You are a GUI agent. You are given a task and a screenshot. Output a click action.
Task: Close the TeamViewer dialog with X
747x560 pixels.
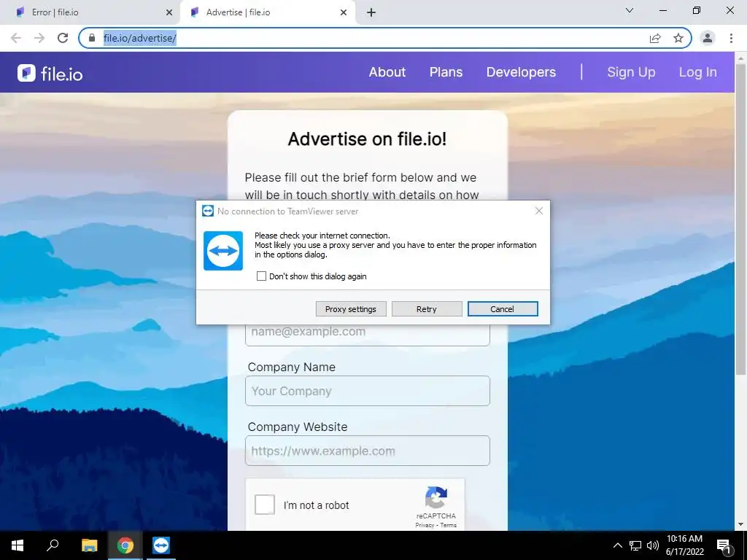click(539, 211)
